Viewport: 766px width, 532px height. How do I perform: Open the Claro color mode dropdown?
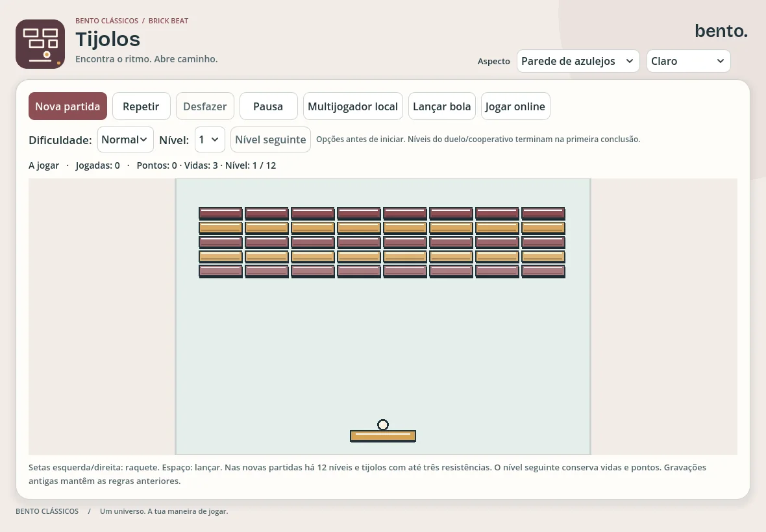tap(688, 61)
